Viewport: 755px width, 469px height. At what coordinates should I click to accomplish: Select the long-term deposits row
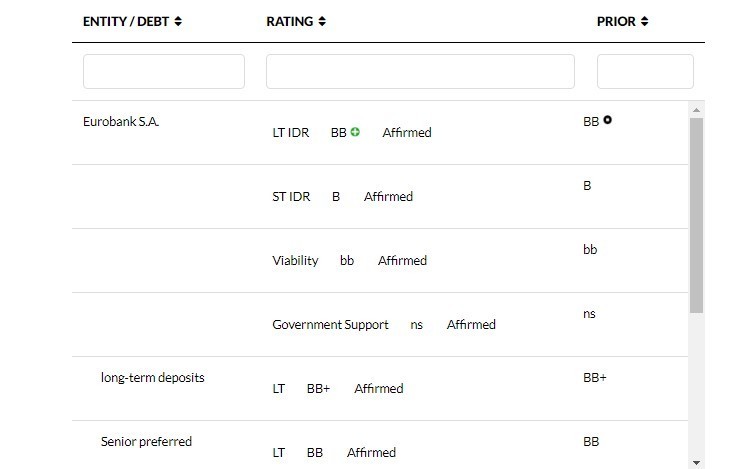pyautogui.click(x=152, y=378)
